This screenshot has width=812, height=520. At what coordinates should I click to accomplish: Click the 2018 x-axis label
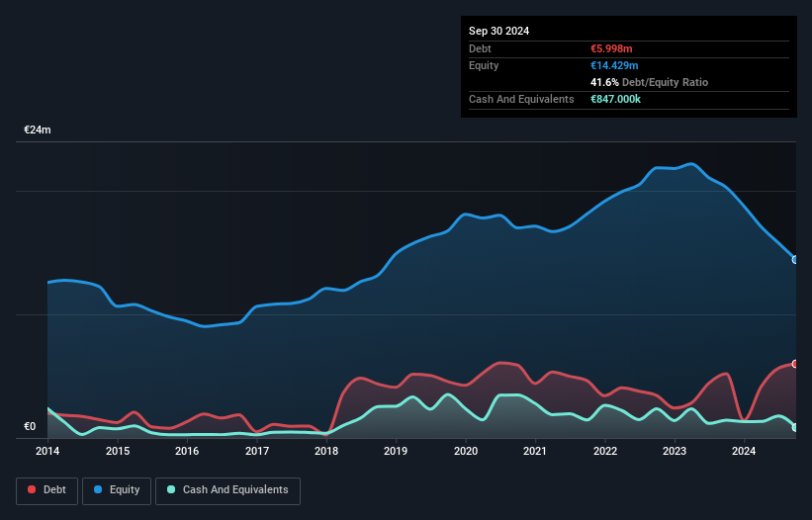(326, 451)
